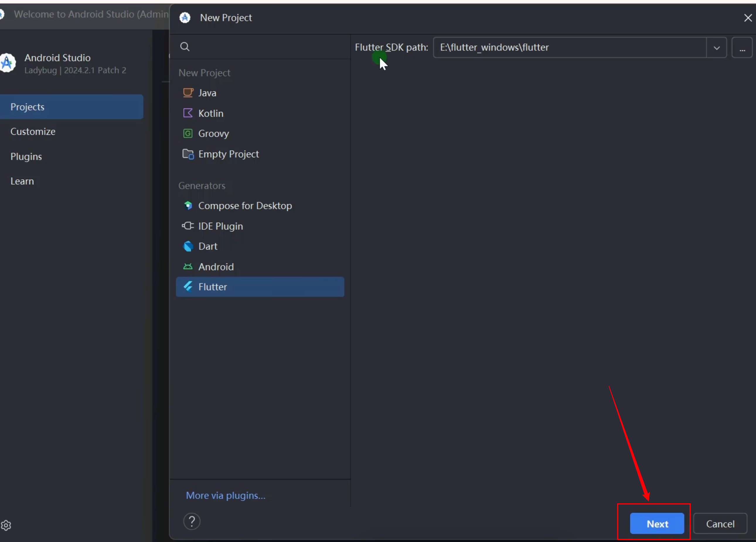Open Customize tab in Welcome window
The image size is (756, 542).
point(72,131)
